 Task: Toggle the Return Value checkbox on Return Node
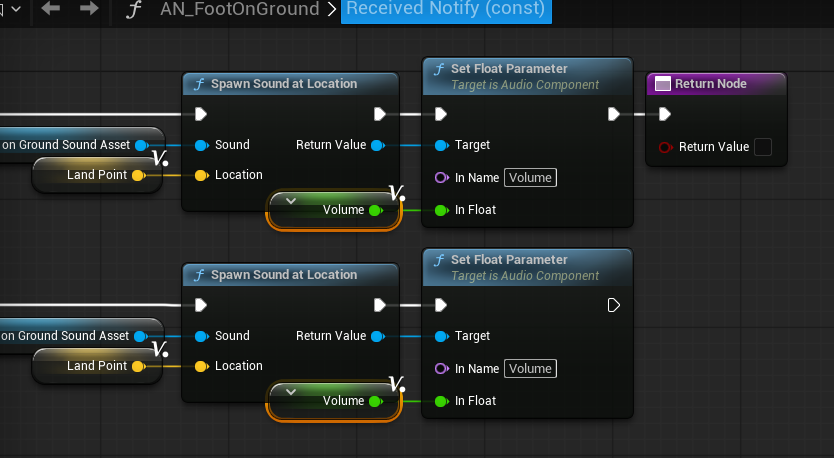[x=762, y=147]
